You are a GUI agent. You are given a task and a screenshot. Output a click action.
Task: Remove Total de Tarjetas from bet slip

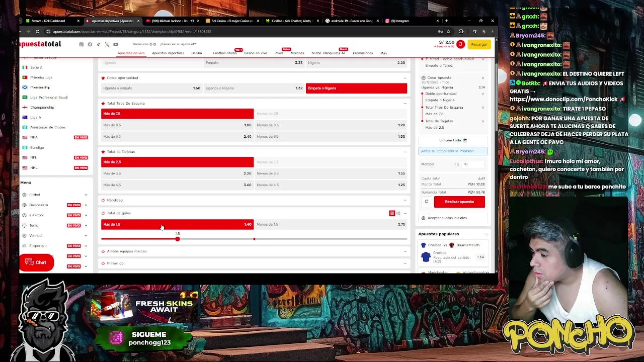pyautogui.click(x=483, y=121)
